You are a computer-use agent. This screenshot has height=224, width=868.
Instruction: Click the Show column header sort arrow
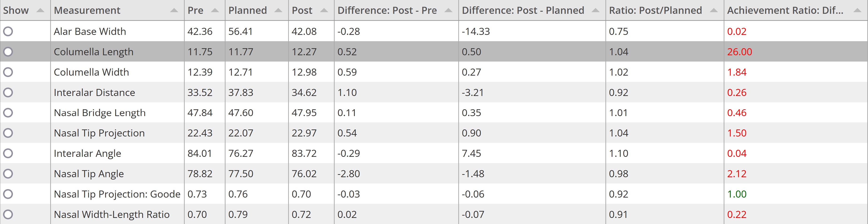click(40, 11)
